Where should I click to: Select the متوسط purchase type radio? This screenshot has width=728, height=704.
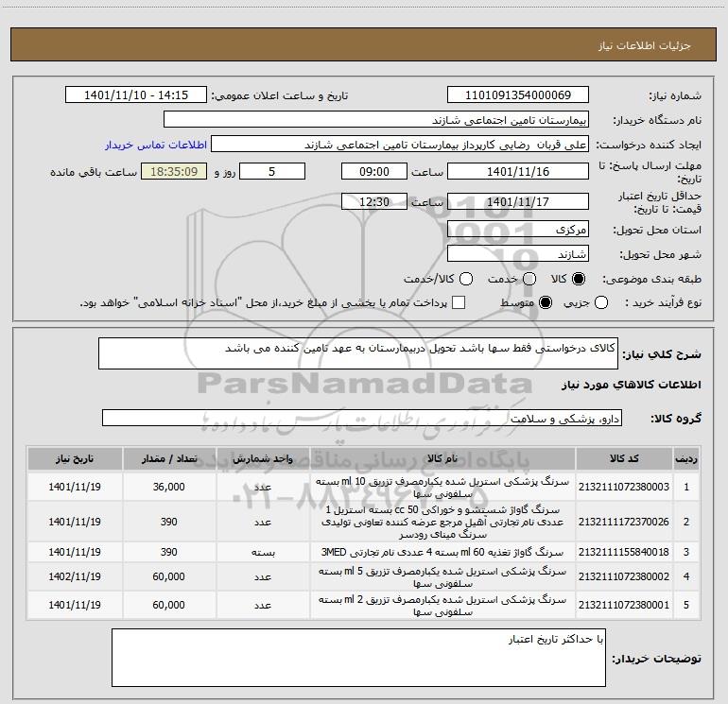[x=546, y=302]
